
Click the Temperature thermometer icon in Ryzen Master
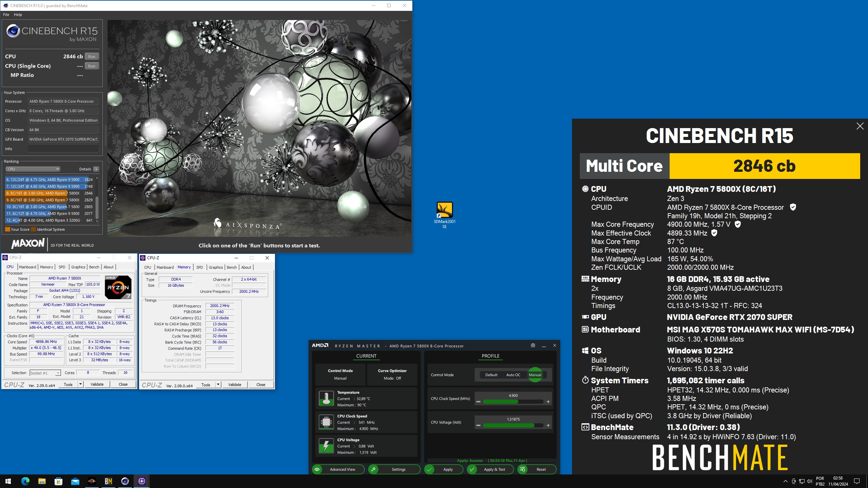(326, 399)
